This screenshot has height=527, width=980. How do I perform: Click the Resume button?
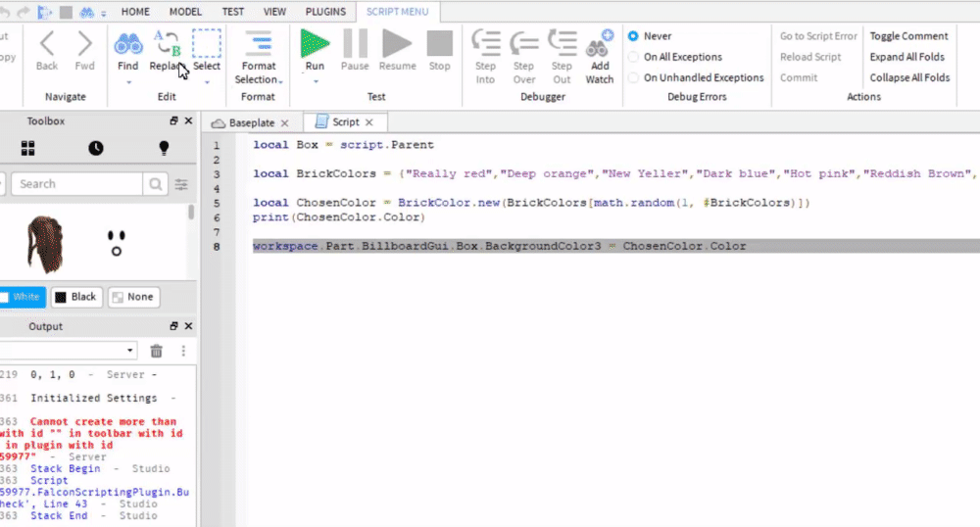[397, 43]
